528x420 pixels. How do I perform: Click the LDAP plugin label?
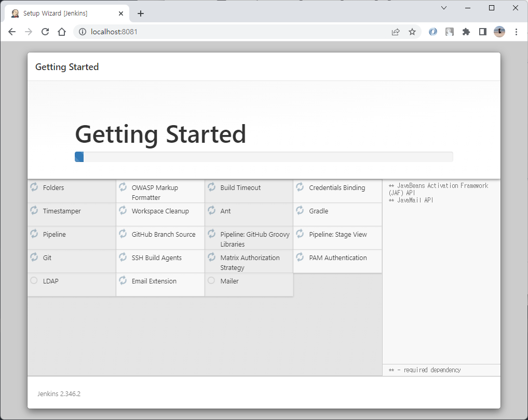(51, 281)
